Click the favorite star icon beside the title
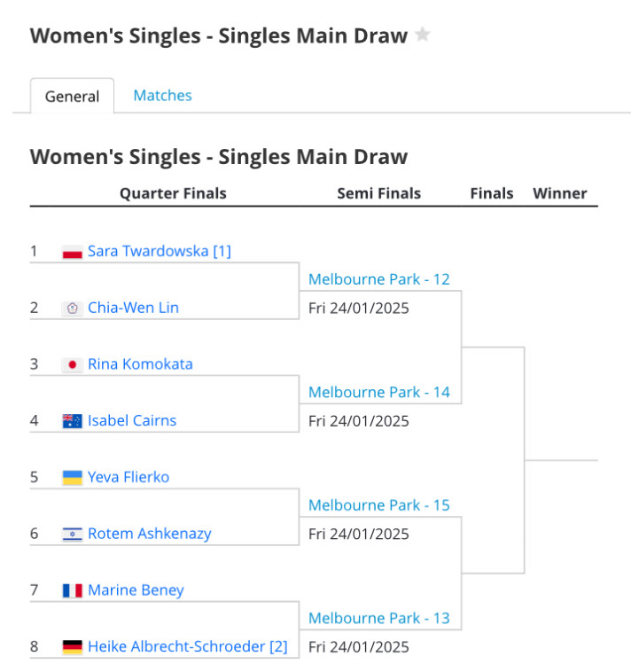The image size is (631, 672). (423, 35)
